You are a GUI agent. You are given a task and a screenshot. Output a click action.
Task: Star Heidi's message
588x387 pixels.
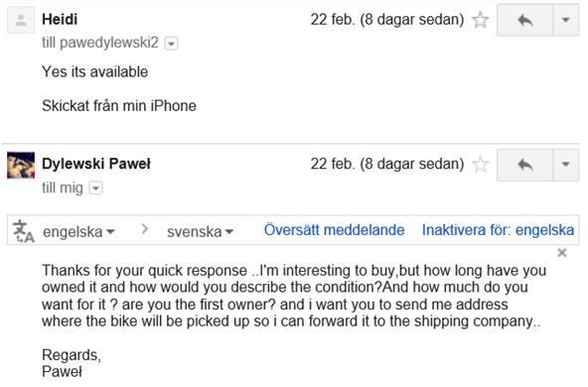[x=481, y=20]
